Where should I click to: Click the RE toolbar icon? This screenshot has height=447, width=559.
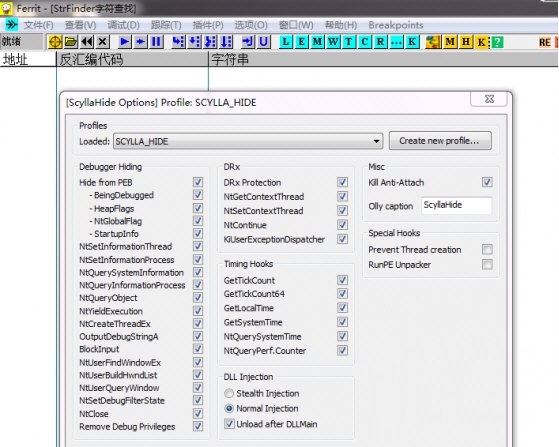click(x=544, y=42)
